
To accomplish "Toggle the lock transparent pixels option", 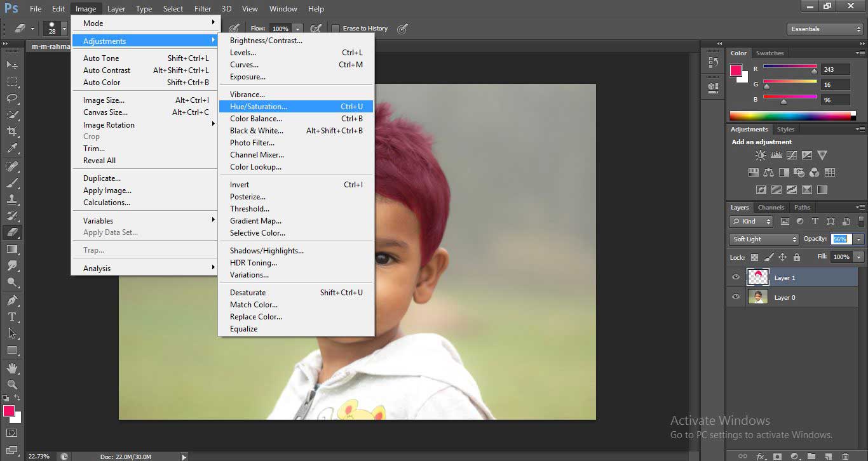I will click(x=754, y=257).
